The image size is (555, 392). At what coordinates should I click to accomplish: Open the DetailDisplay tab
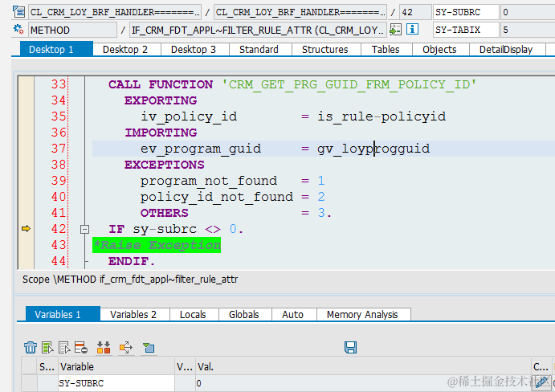506,49
